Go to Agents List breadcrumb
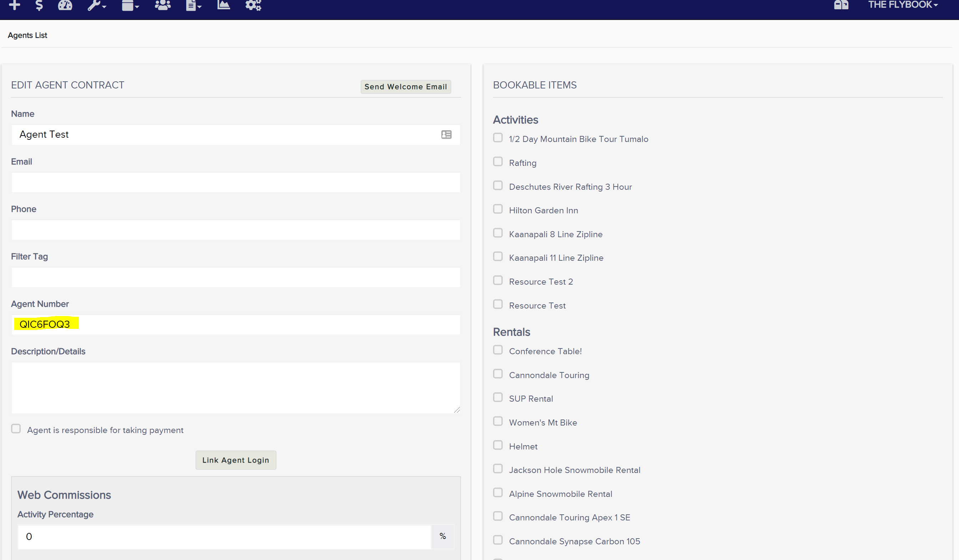 tap(27, 35)
